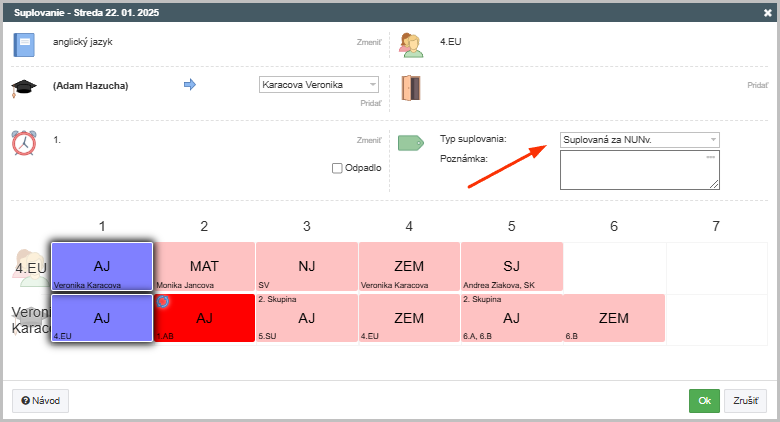Viewport: 780px width, 422px height.
Task: Click the ellipsis in the Poznámka field corner
Action: tap(710, 157)
